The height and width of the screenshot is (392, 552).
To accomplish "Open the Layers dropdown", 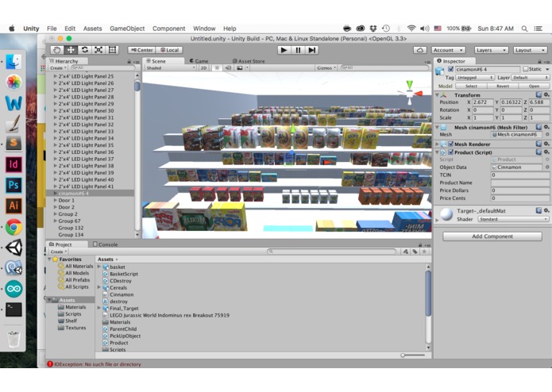I will coord(491,50).
